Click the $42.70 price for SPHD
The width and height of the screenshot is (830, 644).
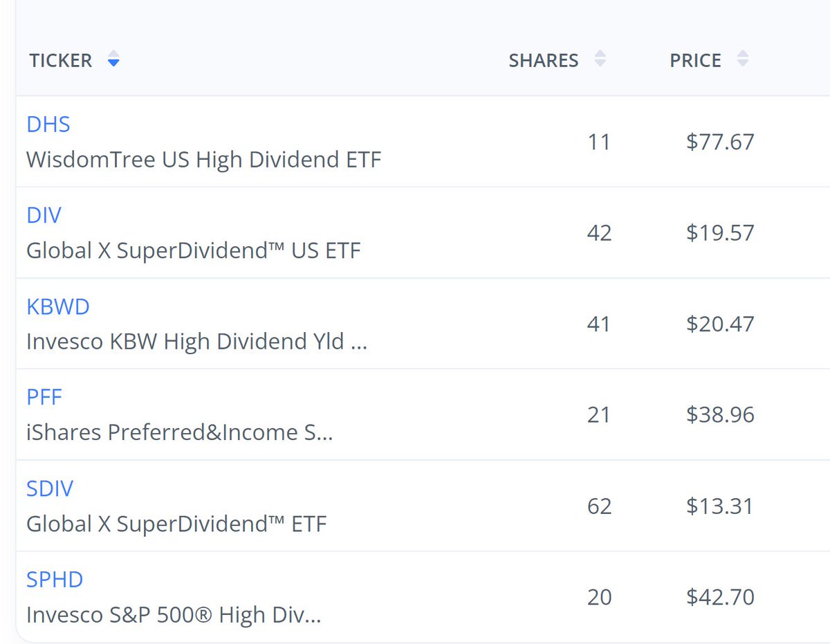720,597
